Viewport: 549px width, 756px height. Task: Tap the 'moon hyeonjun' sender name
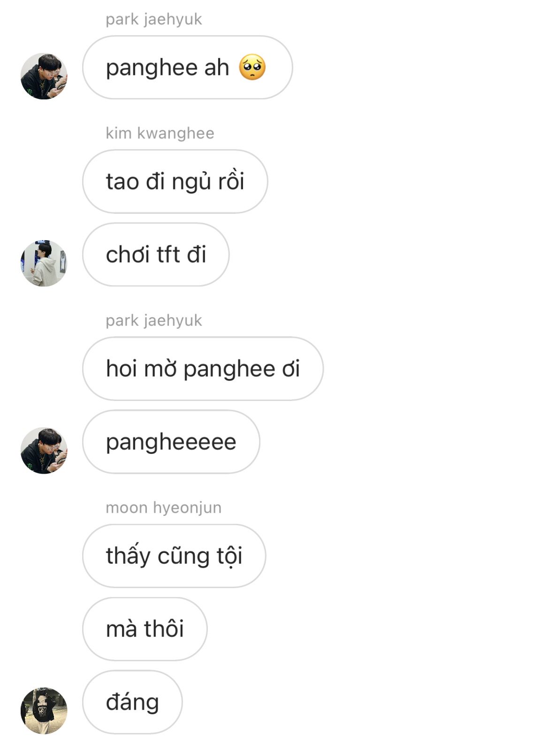[x=163, y=507]
